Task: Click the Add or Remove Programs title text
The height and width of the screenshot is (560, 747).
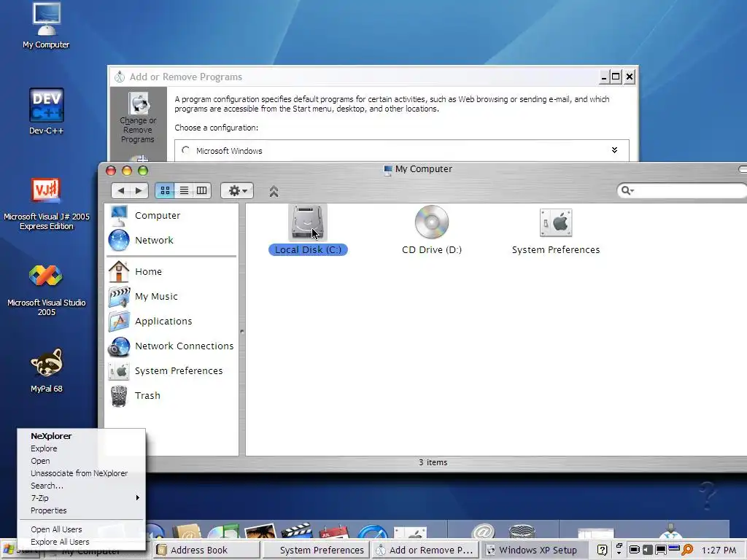Action: pyautogui.click(x=186, y=77)
